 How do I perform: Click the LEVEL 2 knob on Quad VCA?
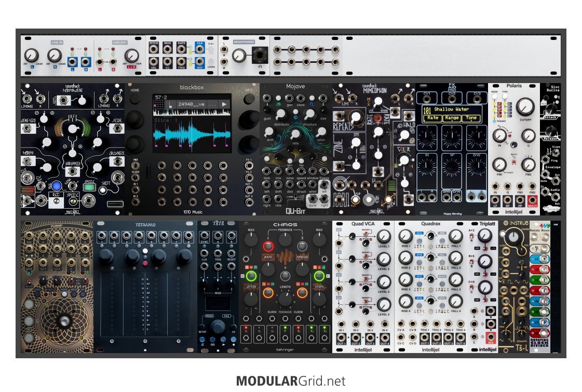(x=384, y=259)
